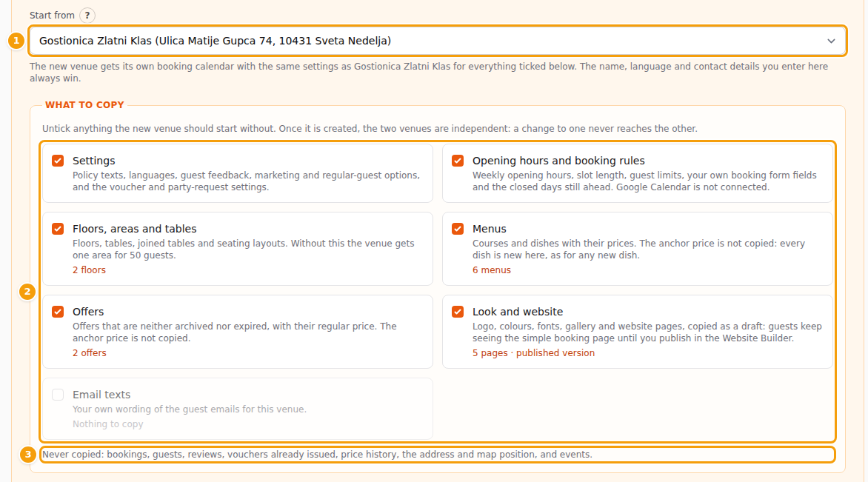Click 'Floors, areas and tables' title
868x482 pixels.
[135, 229]
